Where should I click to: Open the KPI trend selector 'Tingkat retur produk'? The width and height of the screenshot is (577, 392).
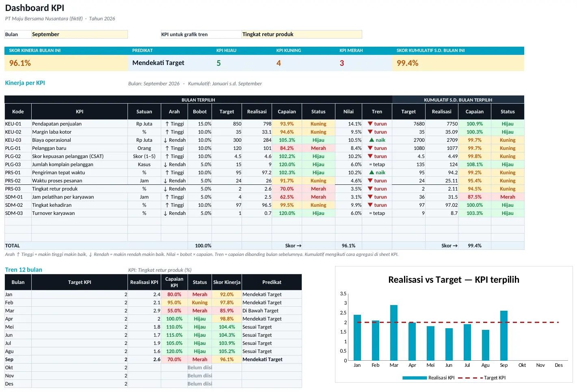302,35
